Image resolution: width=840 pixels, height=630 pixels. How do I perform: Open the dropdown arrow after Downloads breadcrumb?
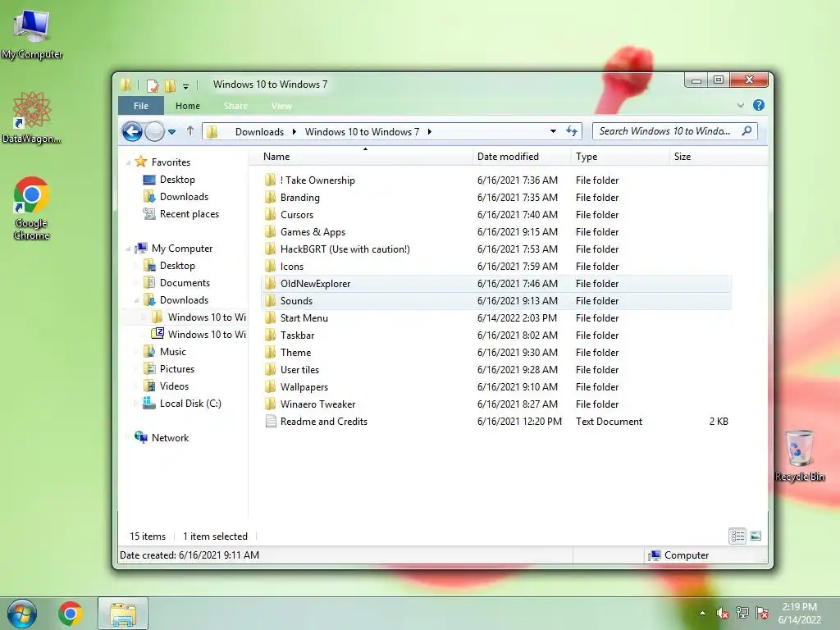tap(294, 132)
